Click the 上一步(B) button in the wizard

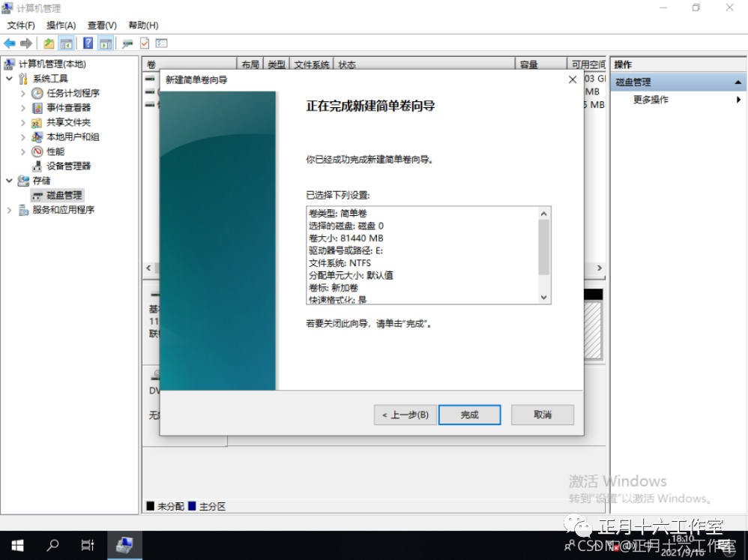pos(405,415)
